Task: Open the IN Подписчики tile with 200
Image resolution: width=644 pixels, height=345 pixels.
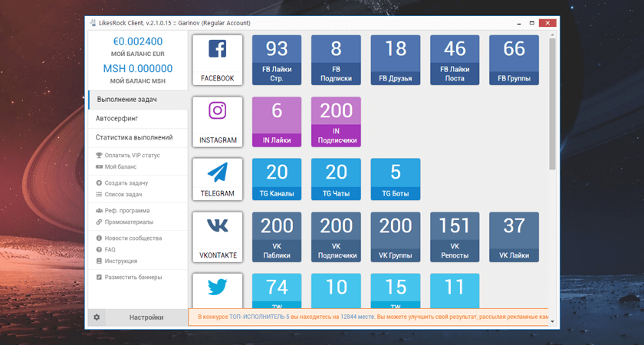Action: (x=336, y=122)
